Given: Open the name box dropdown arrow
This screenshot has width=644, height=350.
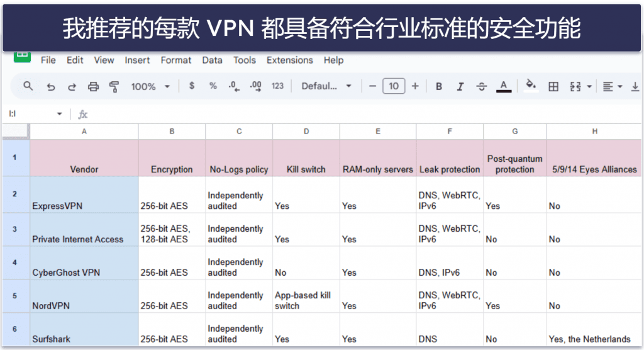Looking at the screenshot, I should click(x=60, y=114).
